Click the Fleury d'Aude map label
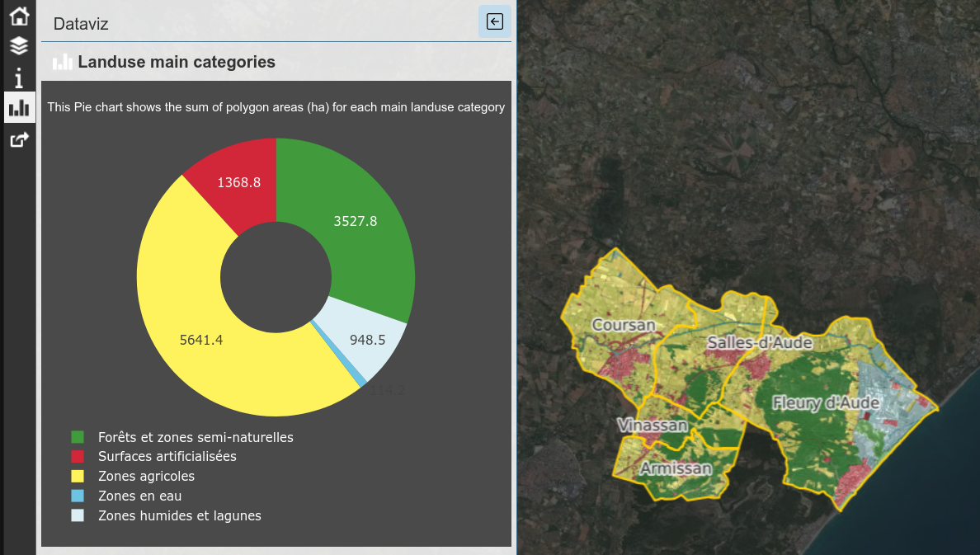Screen dimensions: 980x555 827,403
